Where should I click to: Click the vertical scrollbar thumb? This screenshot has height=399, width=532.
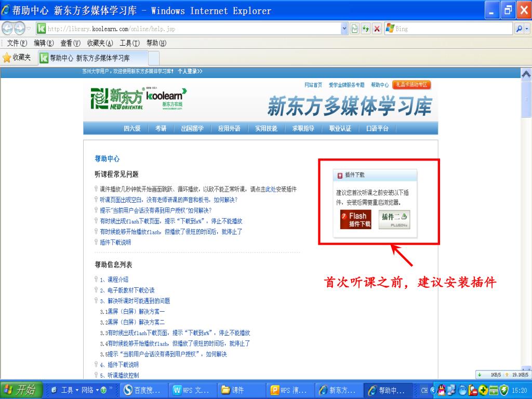point(526,98)
